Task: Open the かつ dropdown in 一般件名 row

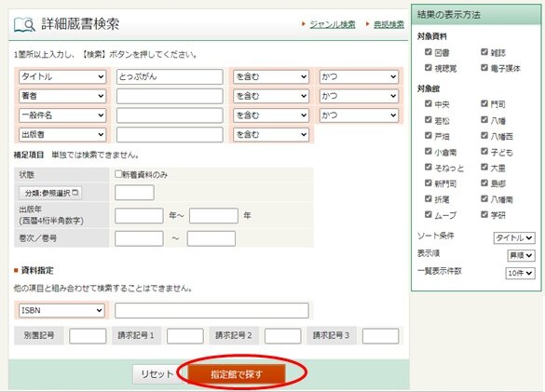Action: click(359, 115)
